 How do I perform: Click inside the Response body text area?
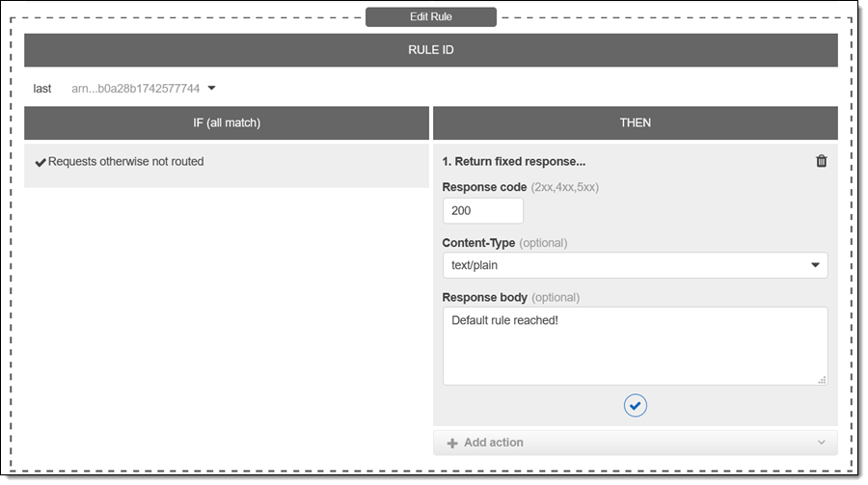[635, 346]
